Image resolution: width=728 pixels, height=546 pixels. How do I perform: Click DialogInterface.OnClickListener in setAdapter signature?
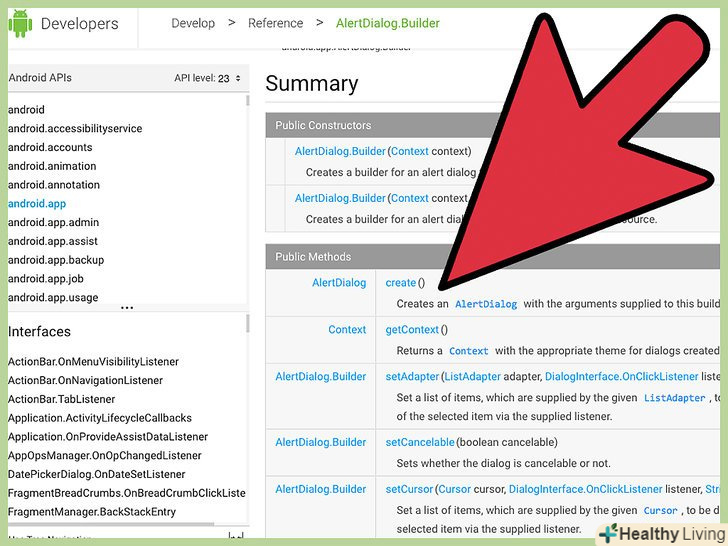pyautogui.click(x=622, y=377)
